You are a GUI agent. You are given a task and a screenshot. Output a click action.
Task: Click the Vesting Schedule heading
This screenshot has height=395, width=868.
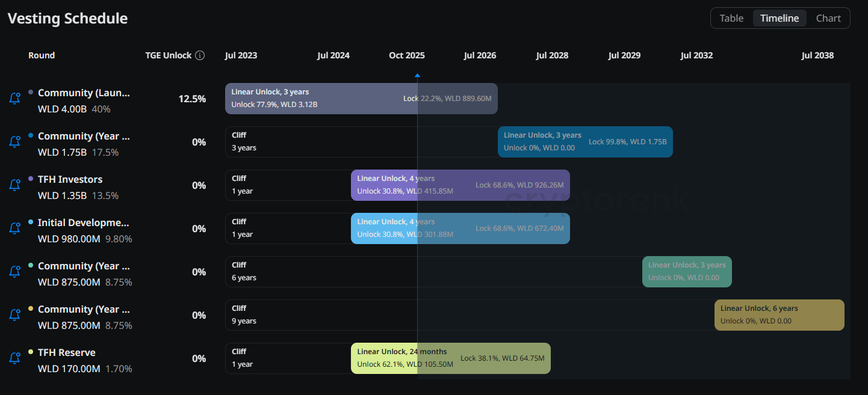click(67, 18)
